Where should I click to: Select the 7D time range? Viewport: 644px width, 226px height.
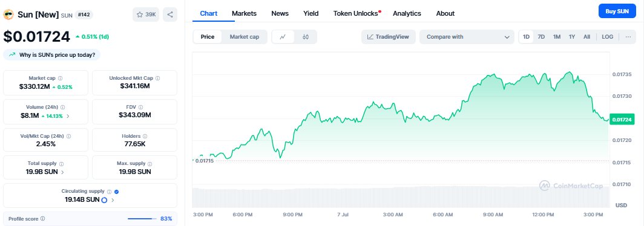pyautogui.click(x=541, y=37)
